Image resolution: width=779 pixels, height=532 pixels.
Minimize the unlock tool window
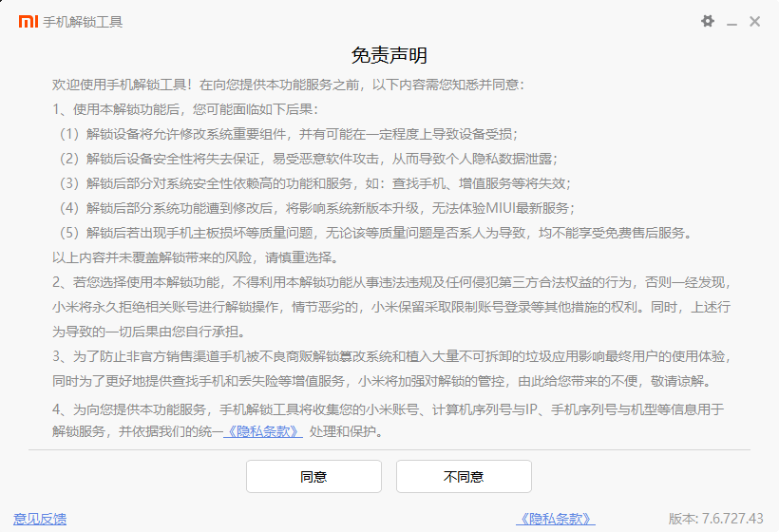(731, 23)
